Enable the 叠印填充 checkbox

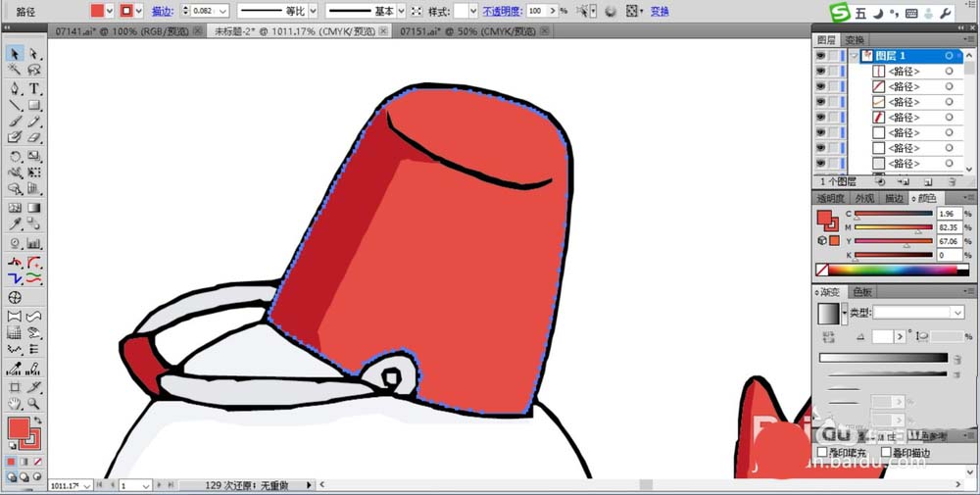[x=822, y=452]
